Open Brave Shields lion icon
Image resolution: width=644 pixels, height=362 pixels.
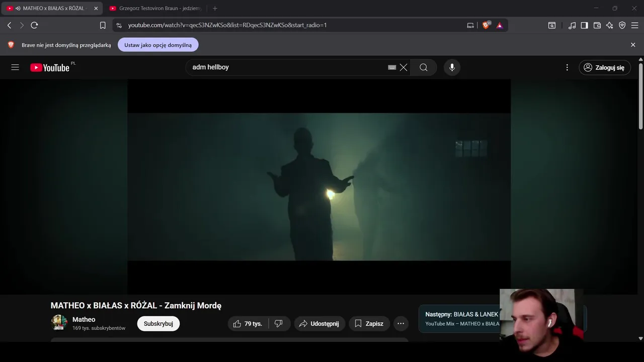(486, 25)
